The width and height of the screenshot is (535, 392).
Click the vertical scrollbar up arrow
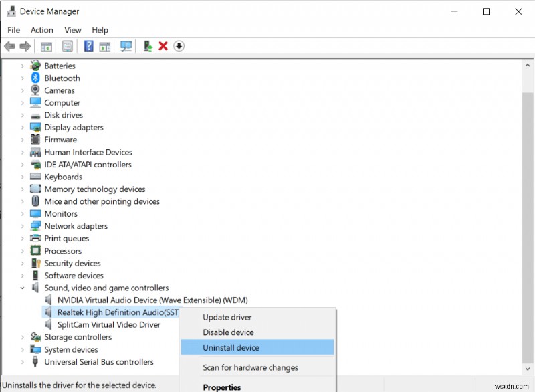click(528, 64)
